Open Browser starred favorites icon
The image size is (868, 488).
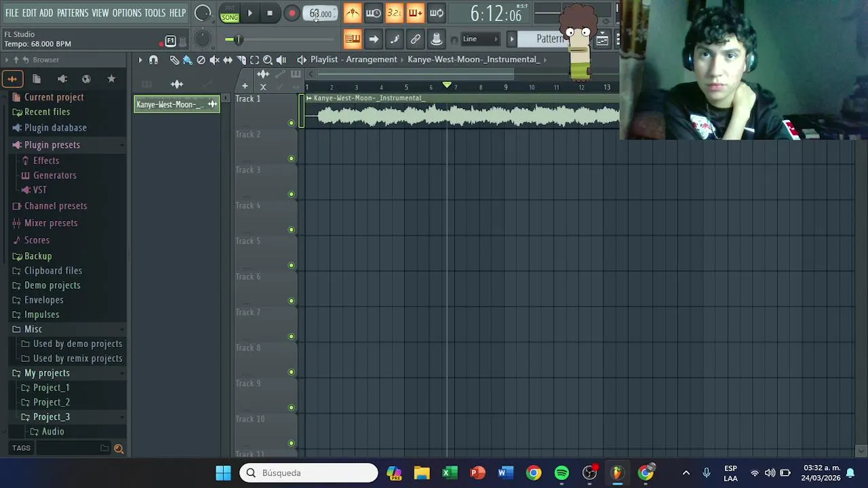111,79
